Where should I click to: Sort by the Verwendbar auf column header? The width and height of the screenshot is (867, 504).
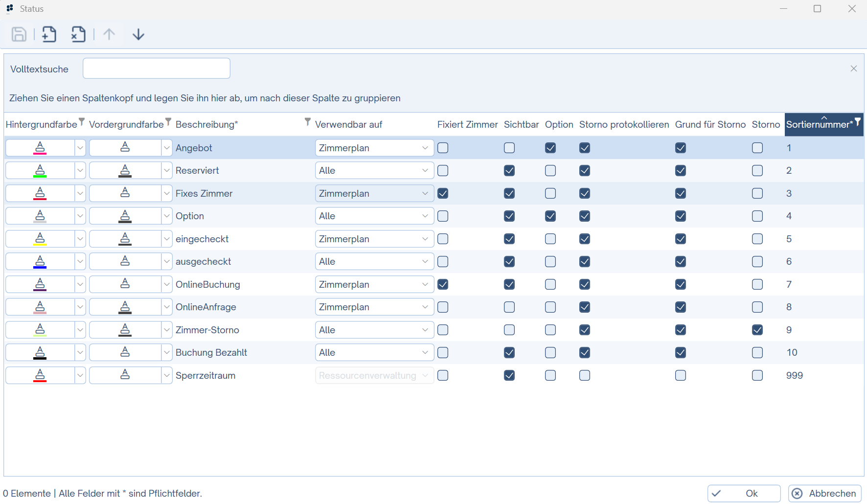tap(348, 124)
